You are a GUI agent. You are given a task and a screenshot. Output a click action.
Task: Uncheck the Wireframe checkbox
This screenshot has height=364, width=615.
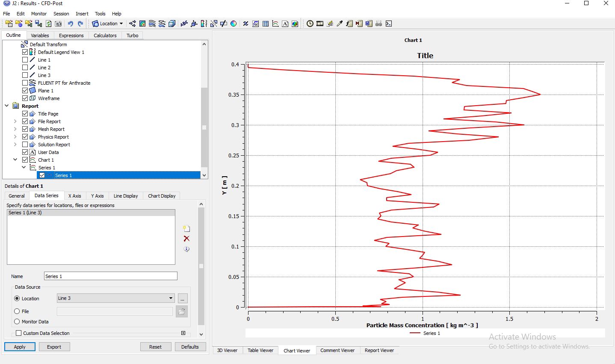pyautogui.click(x=25, y=98)
